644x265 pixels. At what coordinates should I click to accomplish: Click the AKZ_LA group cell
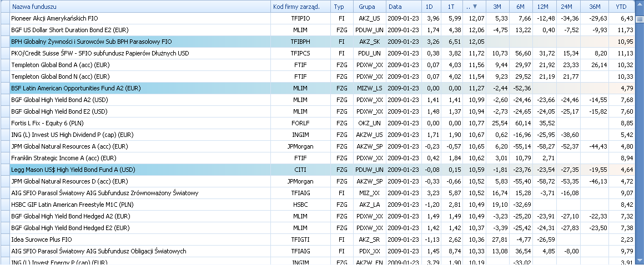click(369, 204)
